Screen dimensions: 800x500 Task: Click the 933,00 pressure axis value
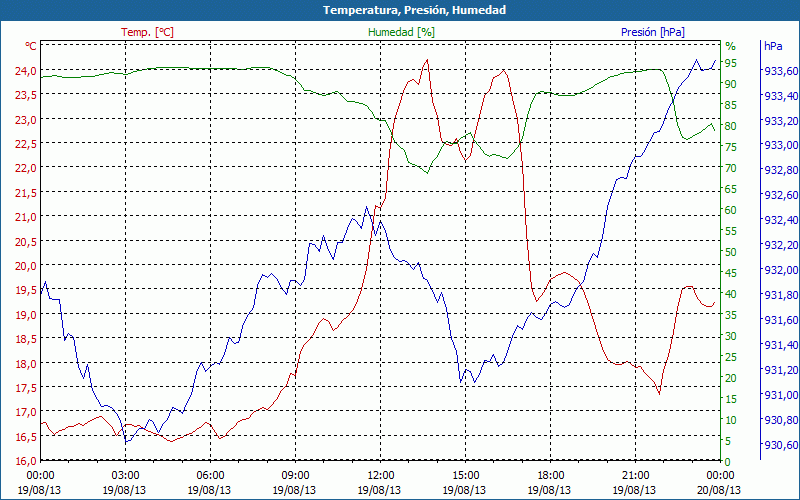781,145
